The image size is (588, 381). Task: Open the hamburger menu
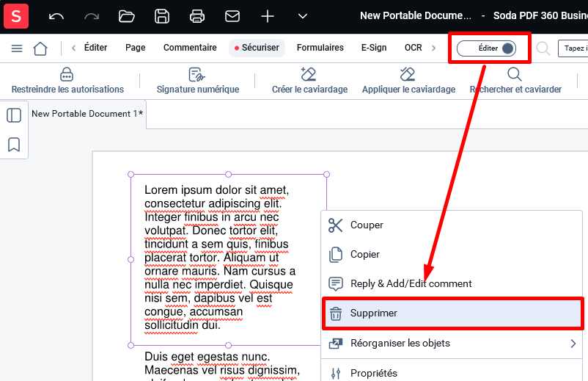point(17,48)
